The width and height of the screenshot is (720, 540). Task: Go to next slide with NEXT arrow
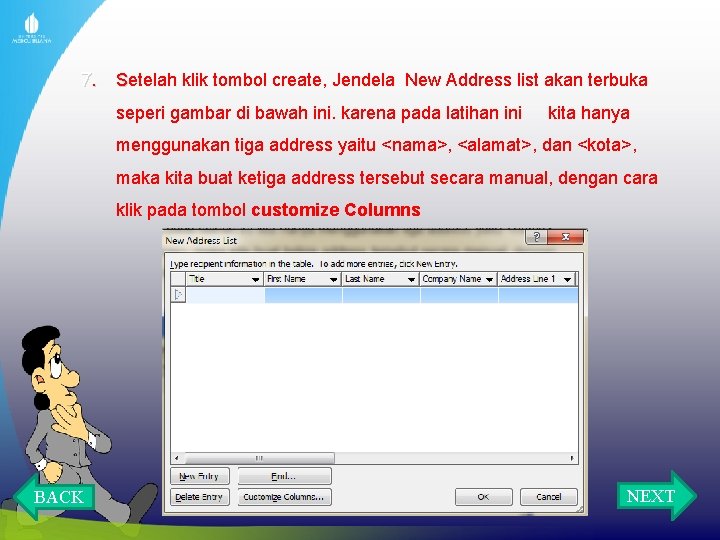click(x=657, y=496)
